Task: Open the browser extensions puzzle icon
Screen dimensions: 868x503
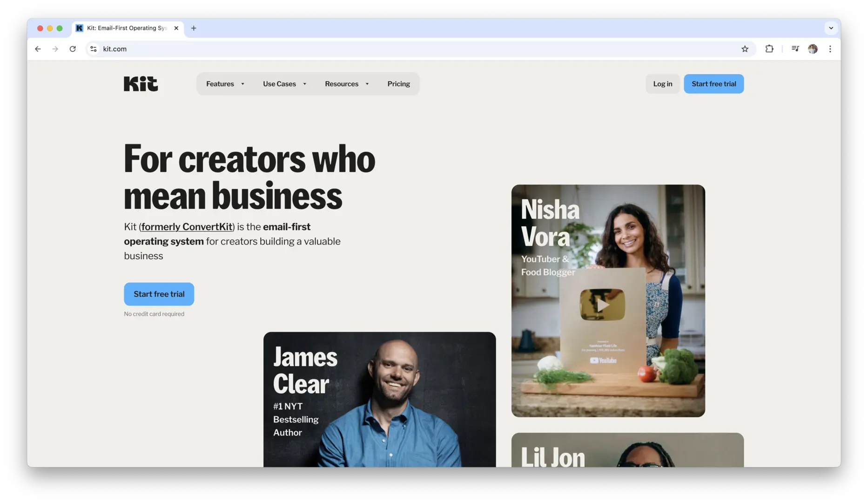Action: [769, 49]
